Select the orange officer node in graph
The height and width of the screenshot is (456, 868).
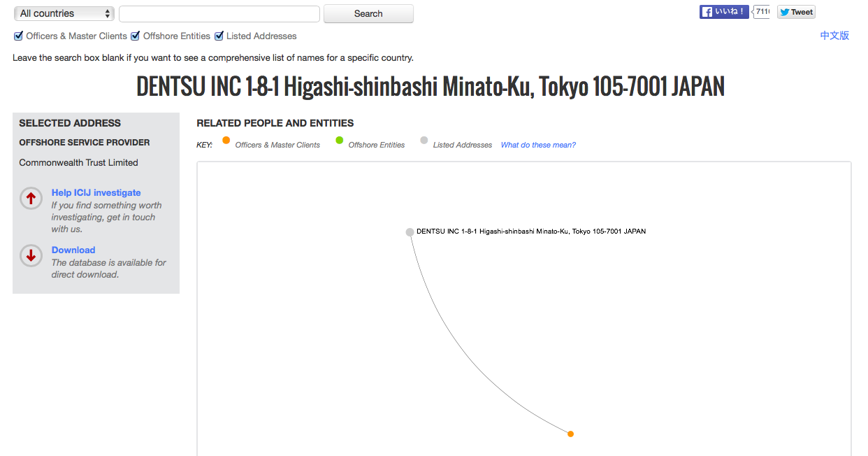[570, 434]
